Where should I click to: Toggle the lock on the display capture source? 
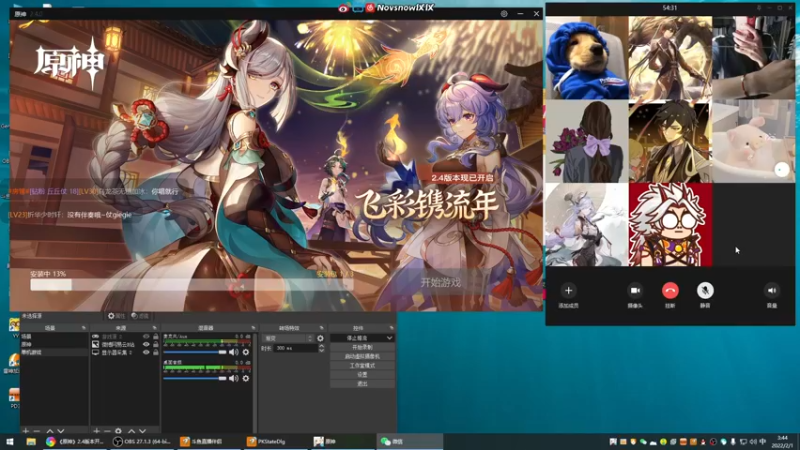pyautogui.click(x=156, y=352)
